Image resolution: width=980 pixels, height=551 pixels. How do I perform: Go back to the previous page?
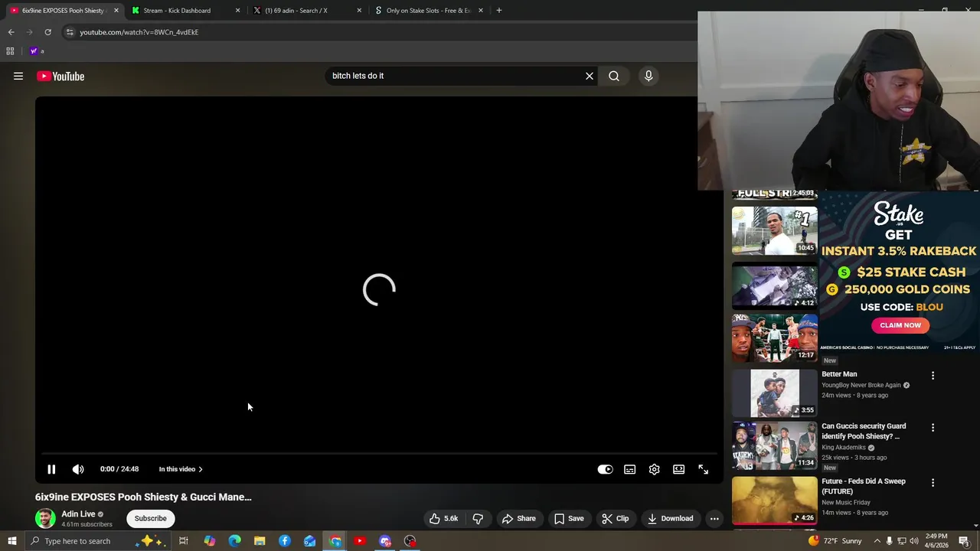[11, 32]
